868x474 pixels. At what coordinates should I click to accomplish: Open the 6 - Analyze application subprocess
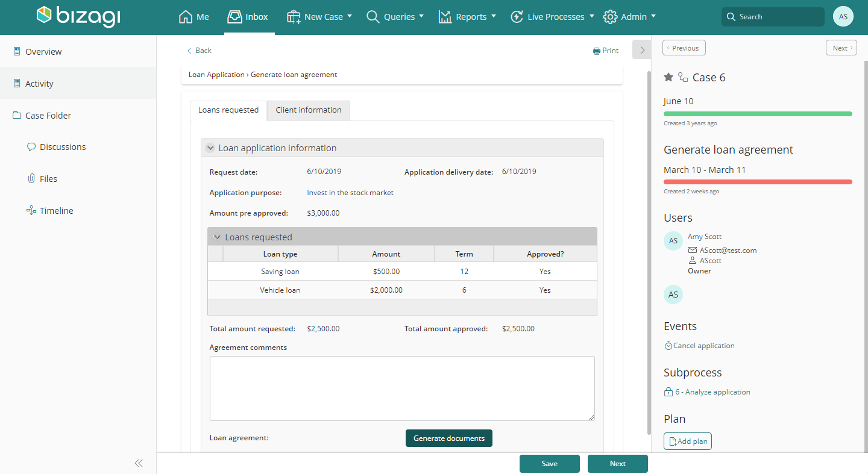tap(707, 392)
